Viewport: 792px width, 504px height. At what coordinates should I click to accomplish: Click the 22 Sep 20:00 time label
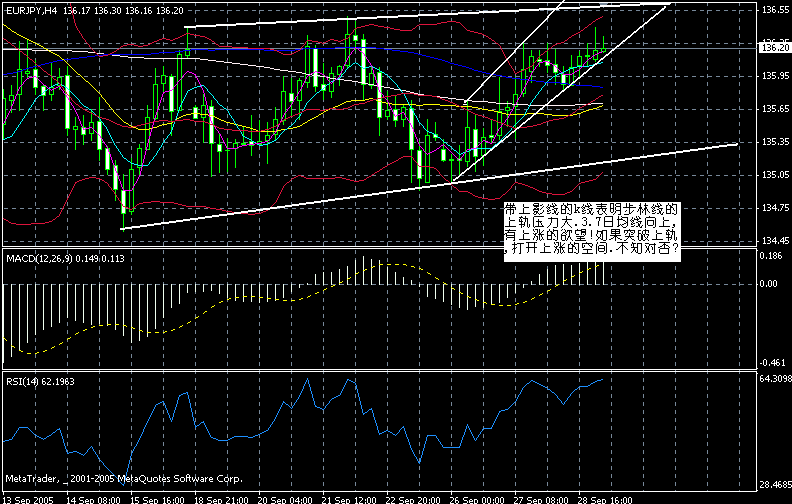[413, 500]
